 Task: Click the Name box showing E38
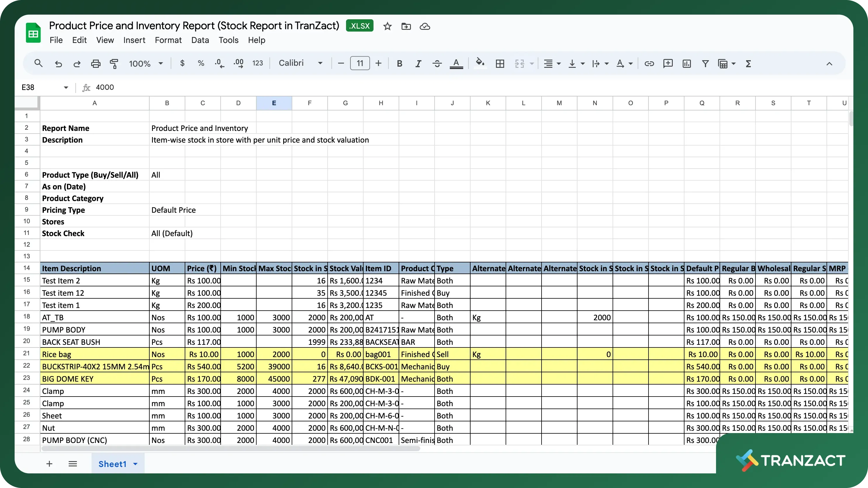click(x=45, y=87)
